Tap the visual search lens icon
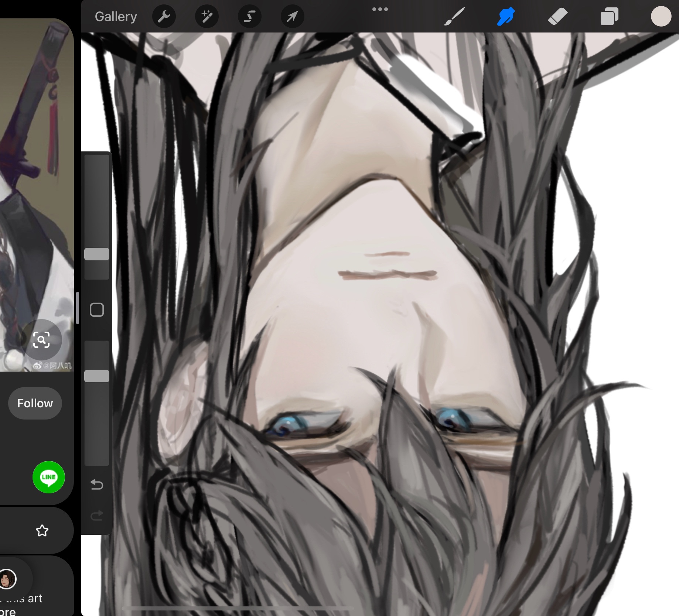Image resolution: width=679 pixels, height=616 pixels. pyautogui.click(x=41, y=340)
